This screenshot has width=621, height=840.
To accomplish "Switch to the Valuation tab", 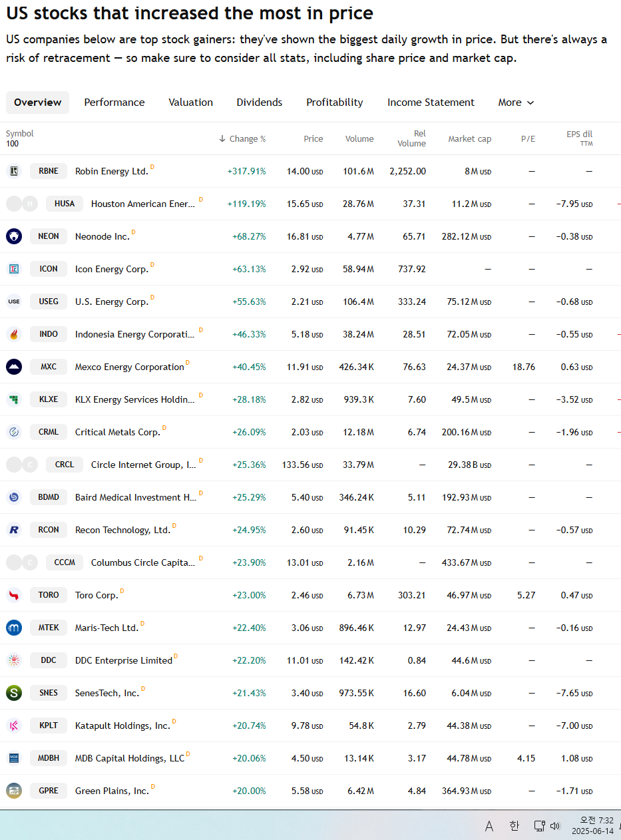I will click(x=190, y=103).
